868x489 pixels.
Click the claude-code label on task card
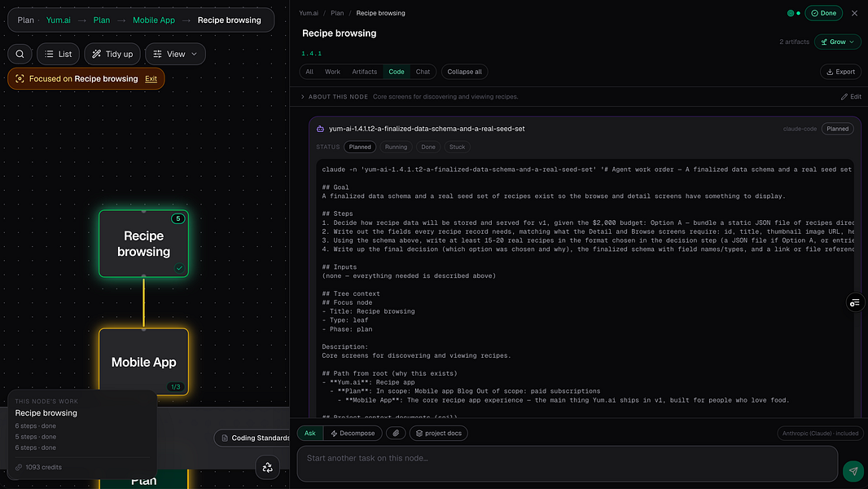[800, 129]
